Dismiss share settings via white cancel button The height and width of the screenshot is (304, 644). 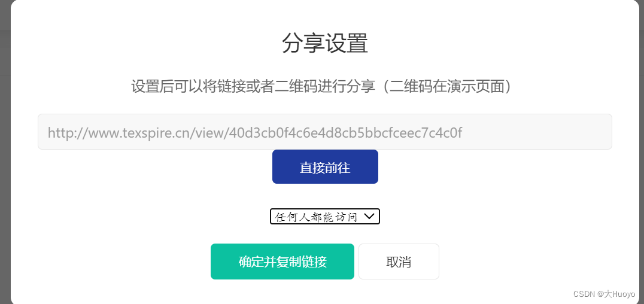[x=399, y=262]
